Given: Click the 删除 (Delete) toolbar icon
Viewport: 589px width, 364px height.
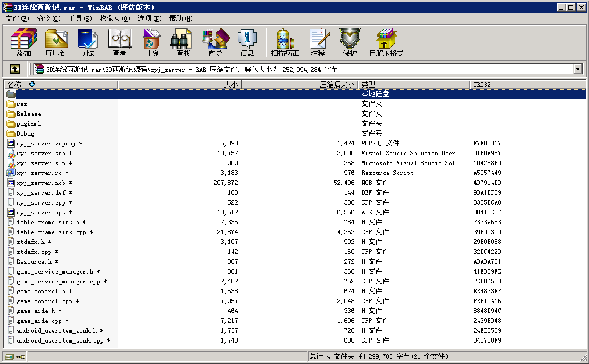Looking at the screenshot, I should click(151, 42).
